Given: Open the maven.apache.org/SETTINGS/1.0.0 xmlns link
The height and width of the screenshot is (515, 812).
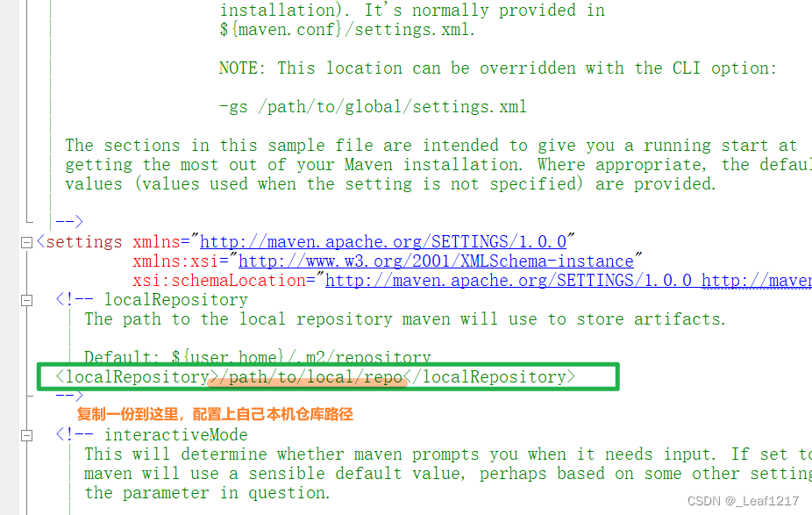Looking at the screenshot, I should [x=383, y=242].
